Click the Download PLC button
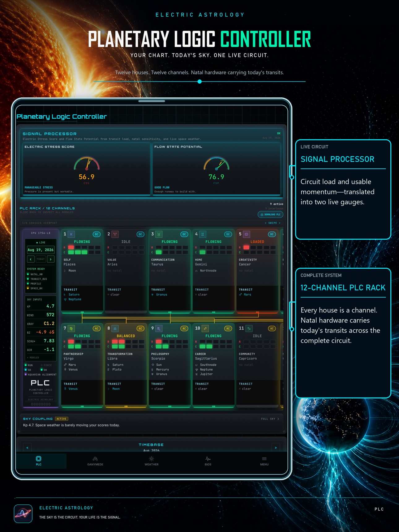This screenshot has height=532, width=399. (270, 215)
